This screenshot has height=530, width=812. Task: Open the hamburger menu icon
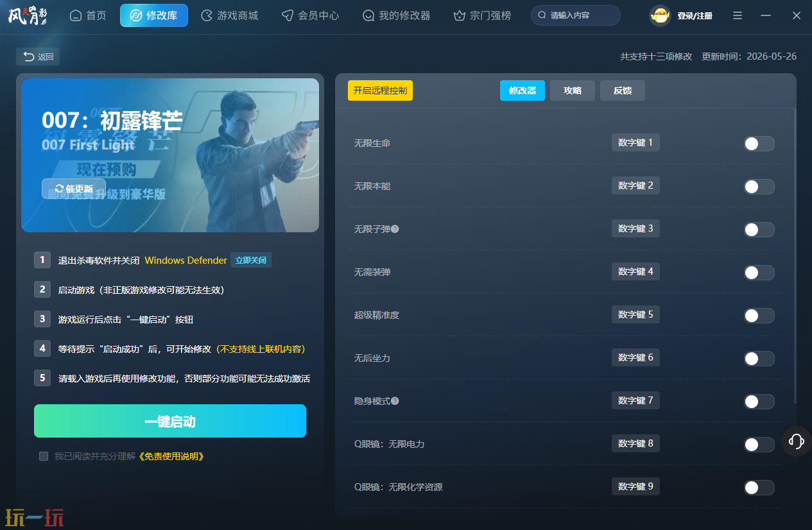tap(738, 15)
